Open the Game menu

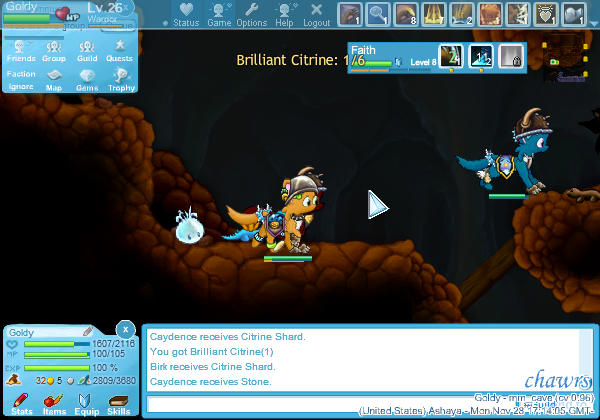click(x=219, y=13)
